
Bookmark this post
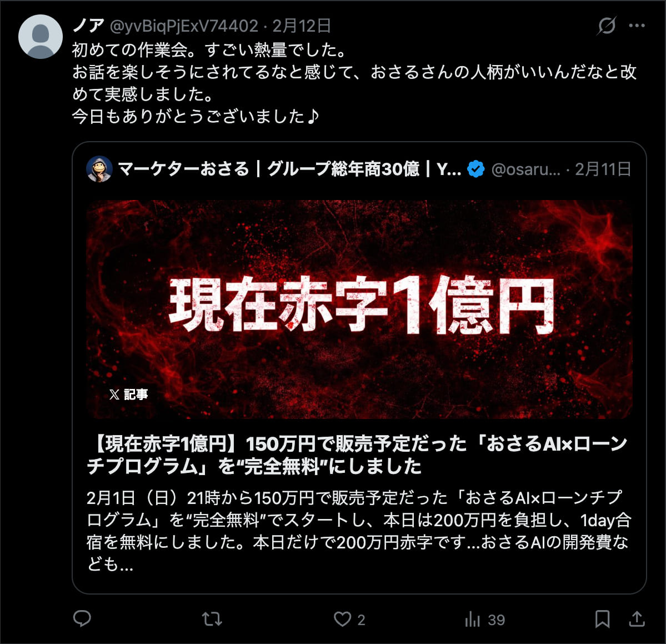tap(602, 619)
